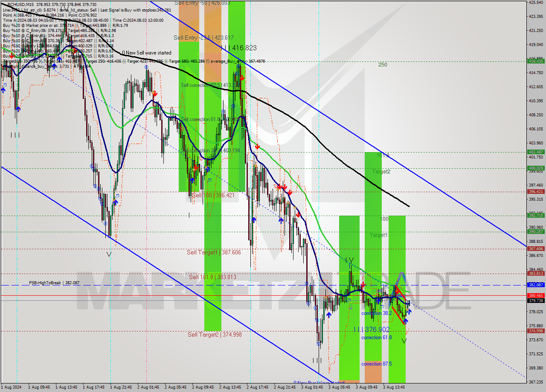This screenshot has width=546, height=392.
Task: Click the BCHUSD,M15 chart title text
Action: (21, 4)
